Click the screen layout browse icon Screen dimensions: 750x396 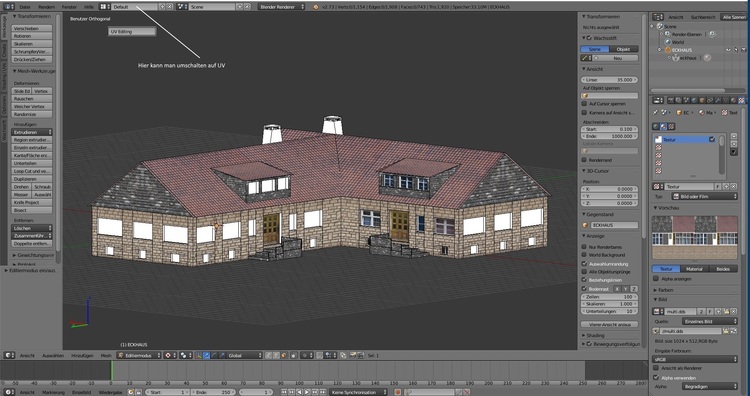click(x=105, y=7)
